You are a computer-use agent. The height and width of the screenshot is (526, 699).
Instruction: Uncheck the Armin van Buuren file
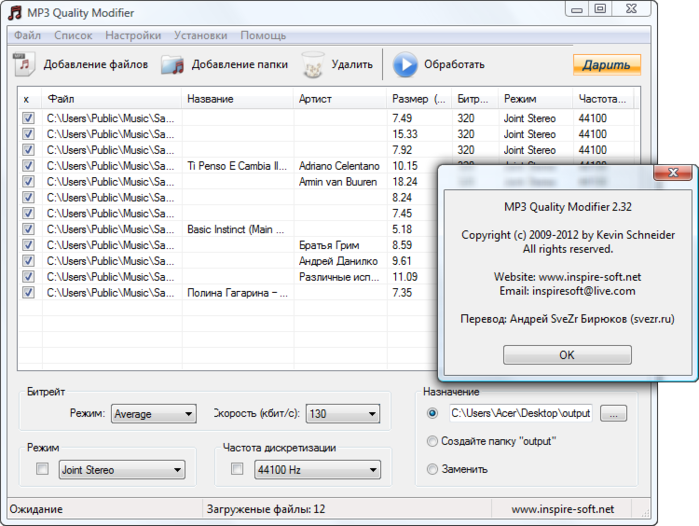click(x=28, y=181)
